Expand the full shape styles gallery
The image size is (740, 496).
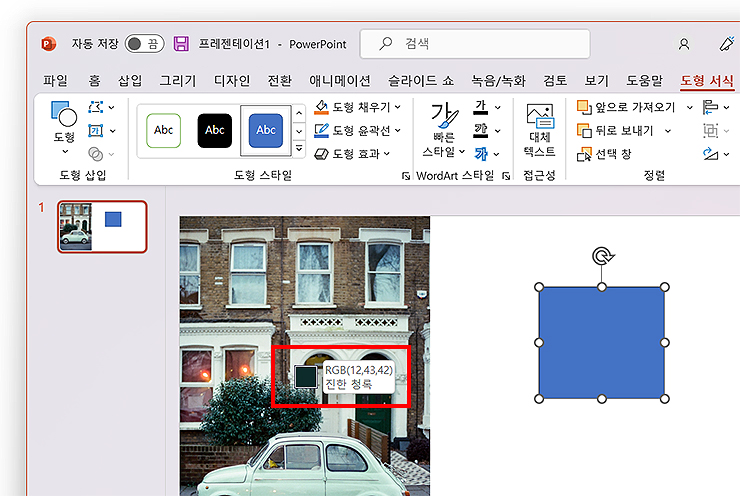pyautogui.click(x=299, y=148)
